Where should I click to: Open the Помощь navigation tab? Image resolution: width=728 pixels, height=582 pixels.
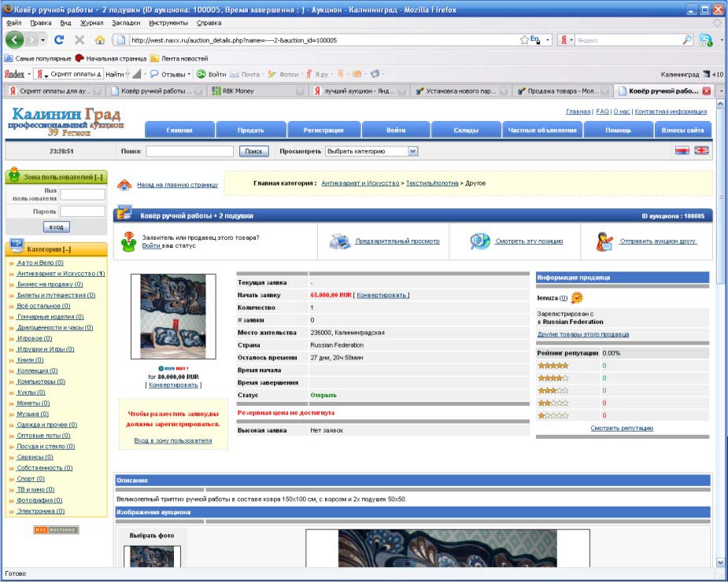[618, 130]
